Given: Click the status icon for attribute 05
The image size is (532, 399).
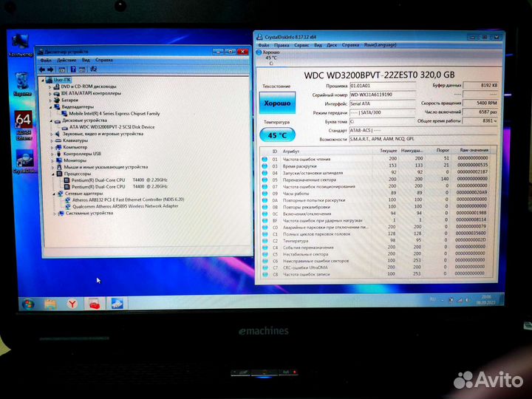Looking at the screenshot, I should (265, 180).
